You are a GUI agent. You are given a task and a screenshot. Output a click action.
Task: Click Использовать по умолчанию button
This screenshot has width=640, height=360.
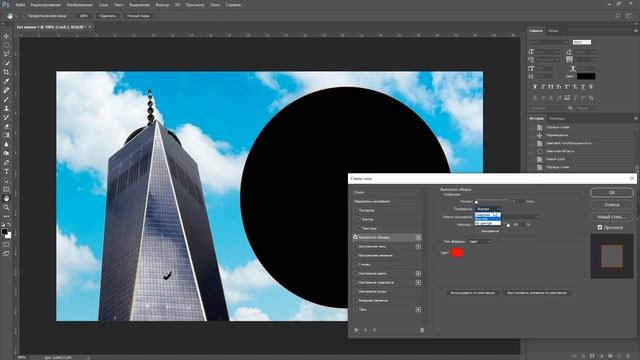click(x=473, y=293)
